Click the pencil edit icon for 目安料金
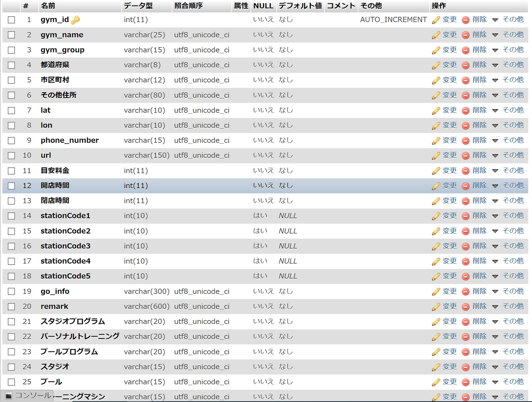This screenshot has height=402, width=532. point(436,171)
